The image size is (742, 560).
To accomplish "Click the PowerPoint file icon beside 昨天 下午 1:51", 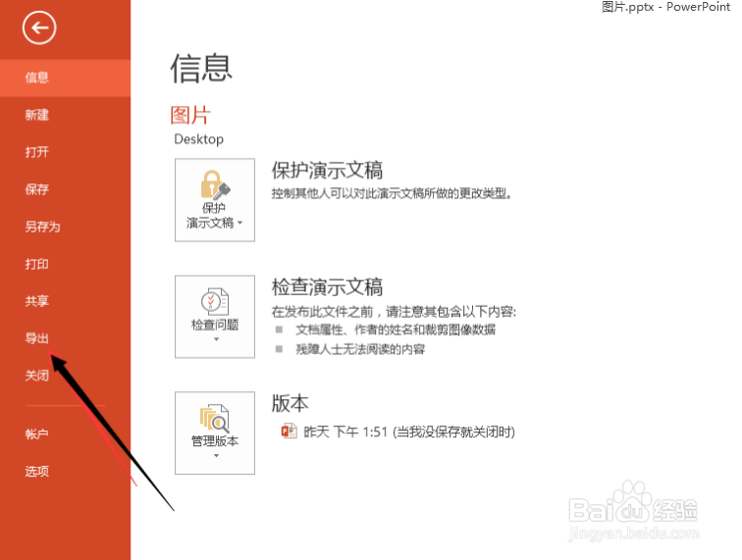I will tap(289, 432).
